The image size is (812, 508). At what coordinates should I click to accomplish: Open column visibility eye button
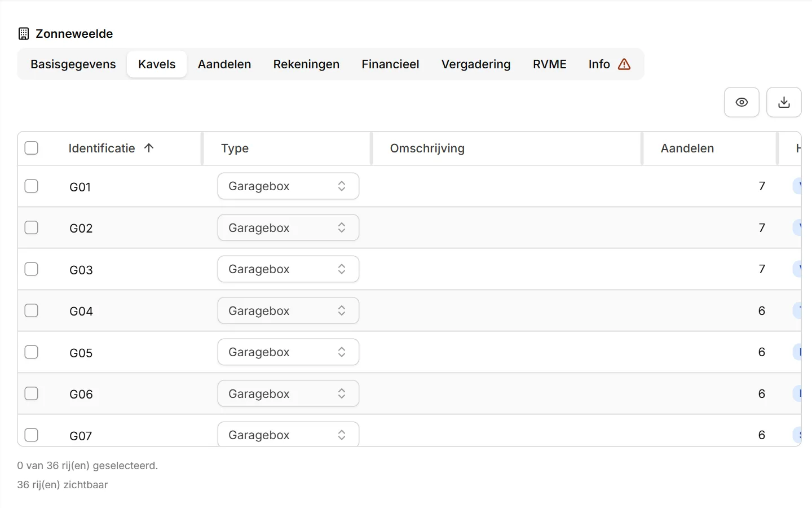(x=742, y=102)
